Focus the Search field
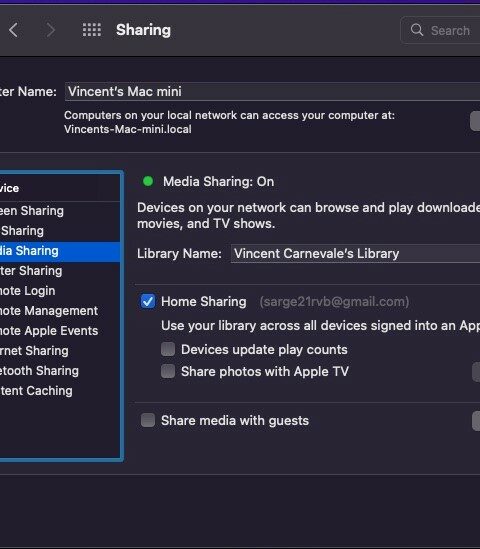 440,30
